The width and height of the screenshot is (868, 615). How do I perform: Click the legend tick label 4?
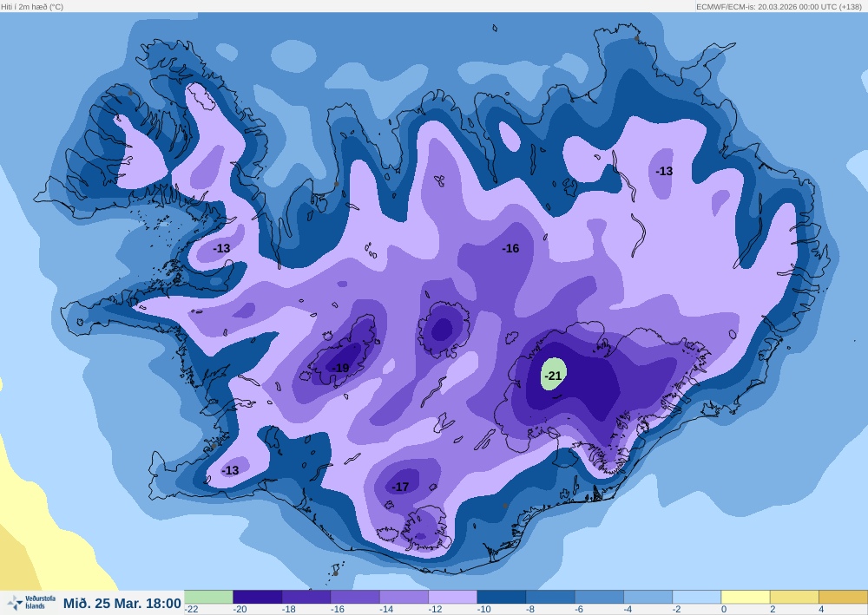(821, 610)
